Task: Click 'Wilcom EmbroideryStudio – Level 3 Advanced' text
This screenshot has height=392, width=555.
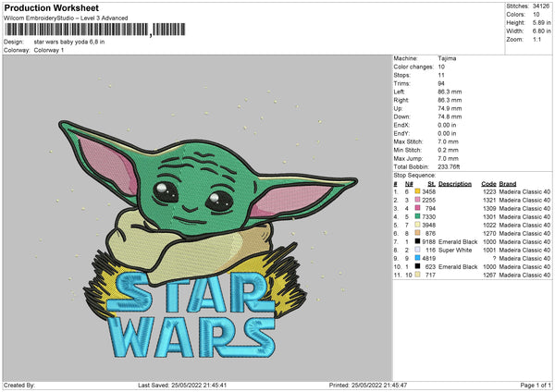Action: [x=66, y=18]
